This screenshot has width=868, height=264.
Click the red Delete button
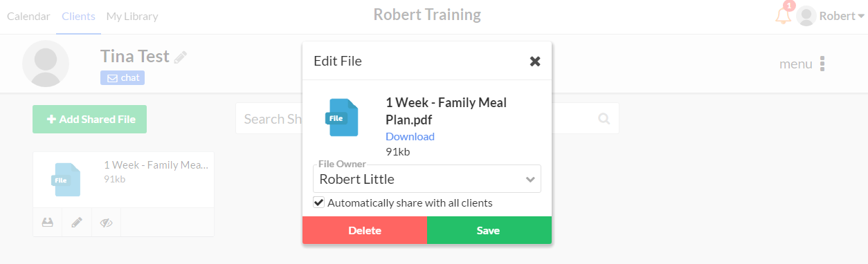[x=365, y=230]
